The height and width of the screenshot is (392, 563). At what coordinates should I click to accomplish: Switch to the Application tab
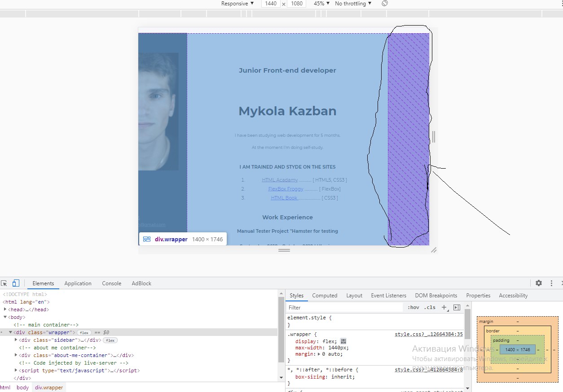click(x=78, y=283)
